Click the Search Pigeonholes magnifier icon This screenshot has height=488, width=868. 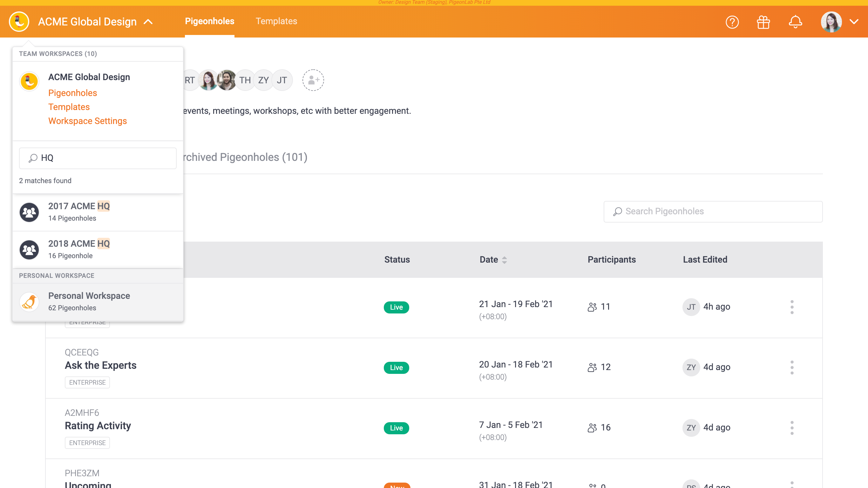[617, 211]
